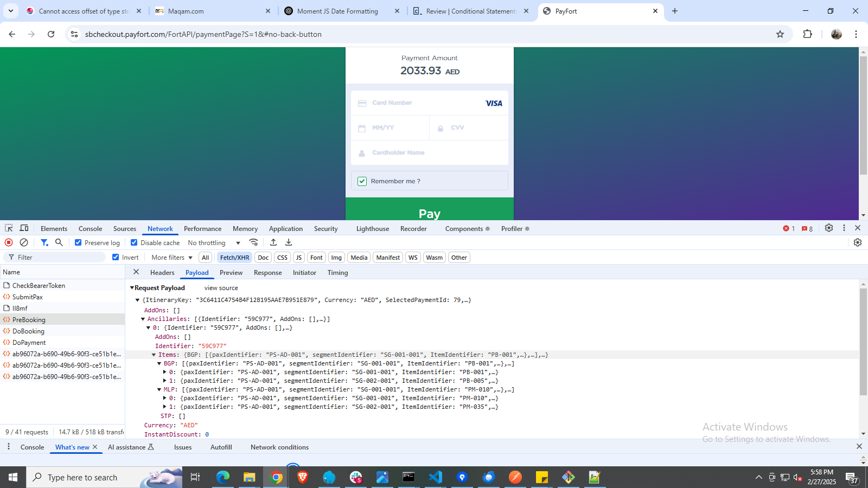This screenshot has height=488, width=868.
Task: Click the import HAR file upload icon
Action: [273, 242]
